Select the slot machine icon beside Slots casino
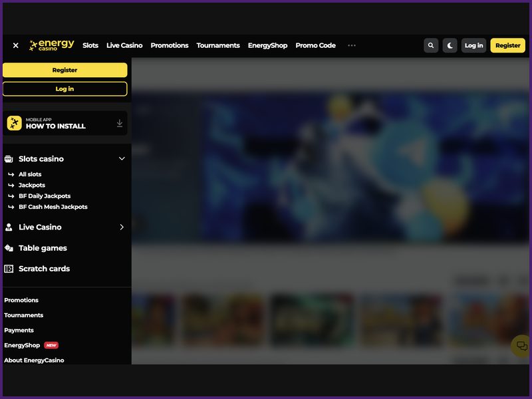 tap(9, 159)
